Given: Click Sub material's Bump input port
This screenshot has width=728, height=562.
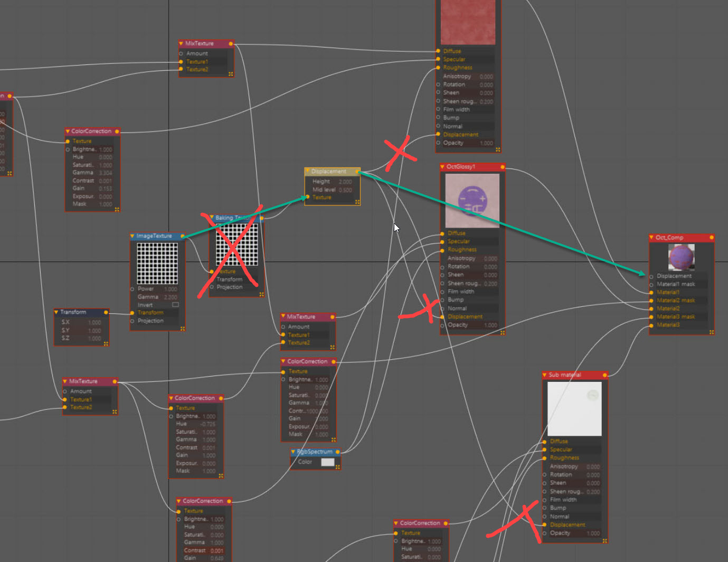Looking at the screenshot, I should 544,508.
